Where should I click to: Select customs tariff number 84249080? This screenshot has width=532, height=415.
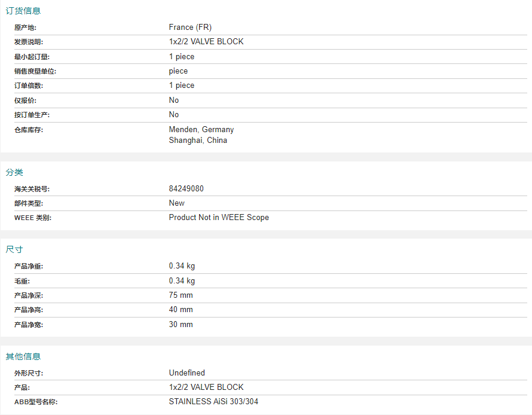(186, 189)
